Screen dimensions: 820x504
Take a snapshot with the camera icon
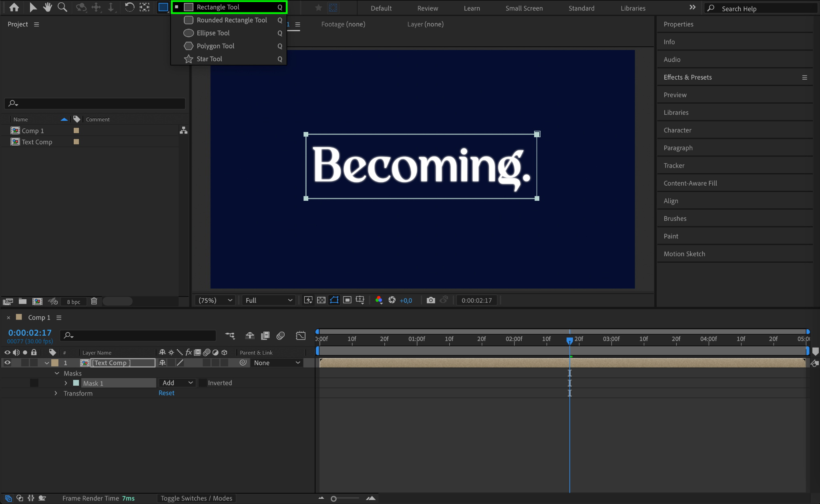pyautogui.click(x=431, y=300)
